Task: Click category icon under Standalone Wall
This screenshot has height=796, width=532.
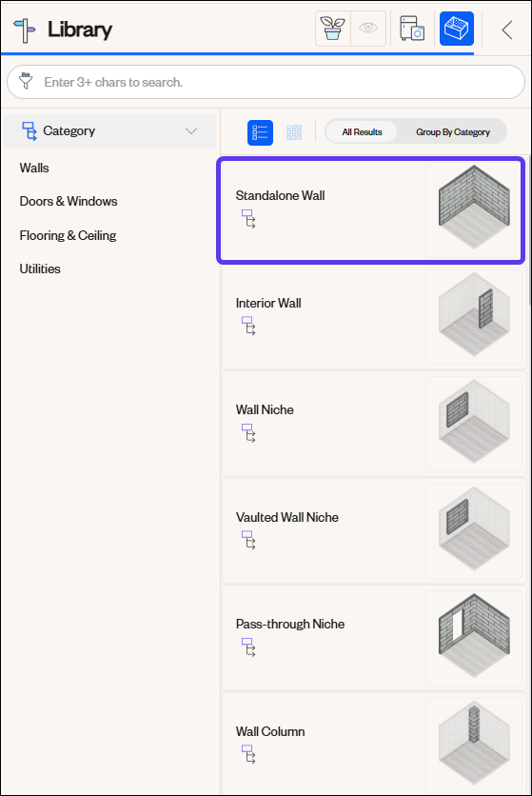Action: click(x=248, y=219)
